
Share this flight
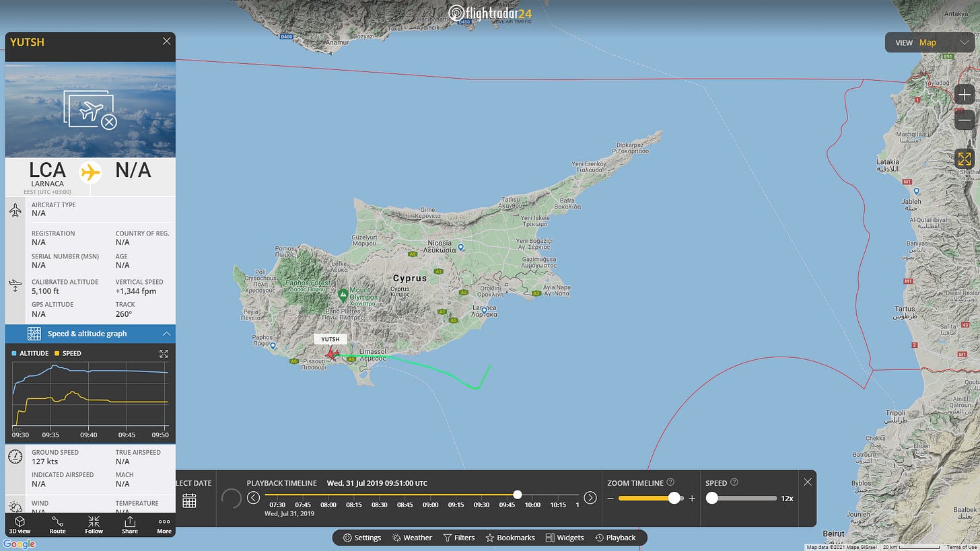pos(129,525)
